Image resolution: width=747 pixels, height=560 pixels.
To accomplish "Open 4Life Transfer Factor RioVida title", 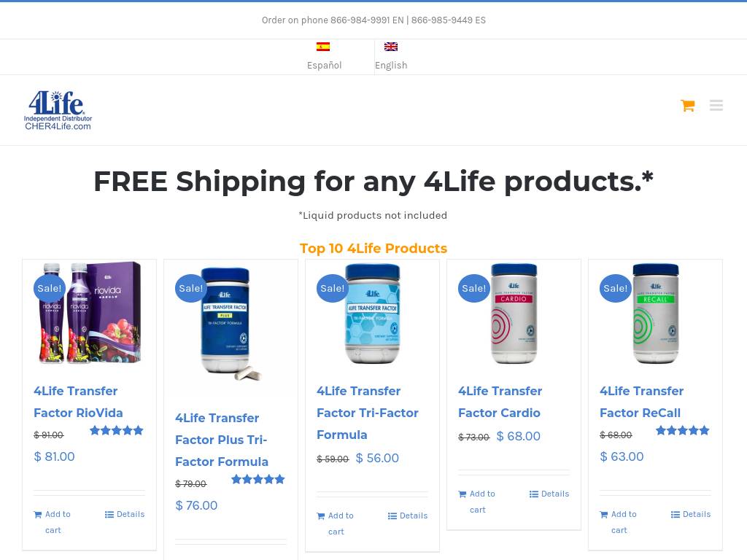I will coord(78,402).
